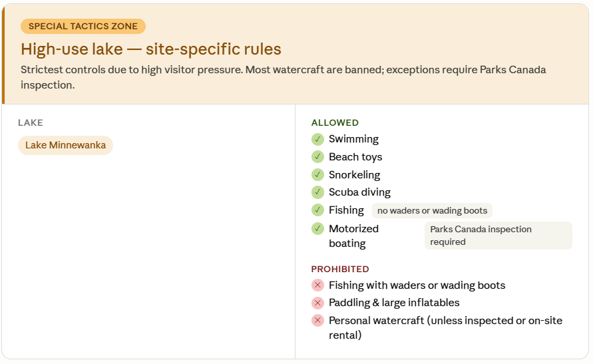Screen dimensions: 593x364
Task: Click the checkmark next to Motorized boating
Action: [x=317, y=229]
